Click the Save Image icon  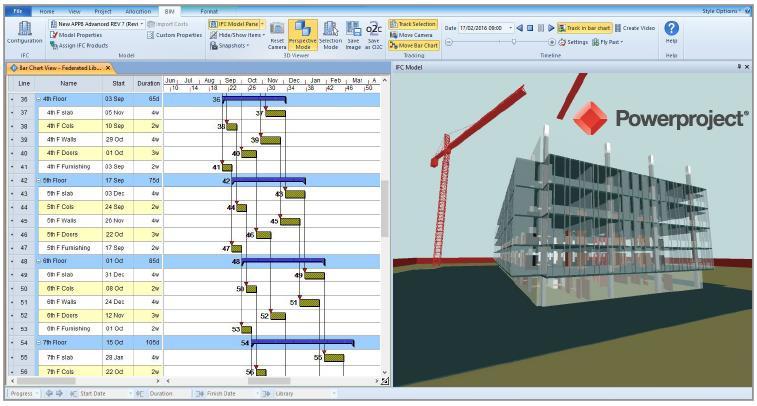[353, 35]
